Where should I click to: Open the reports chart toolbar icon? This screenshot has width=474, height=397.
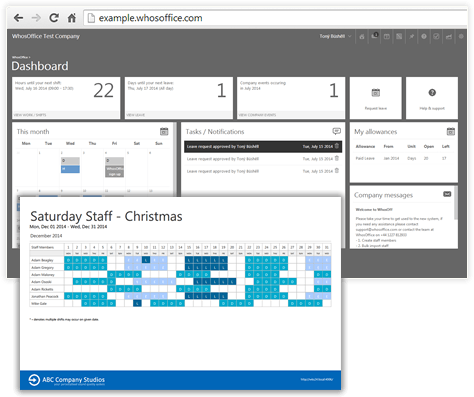[x=449, y=36]
